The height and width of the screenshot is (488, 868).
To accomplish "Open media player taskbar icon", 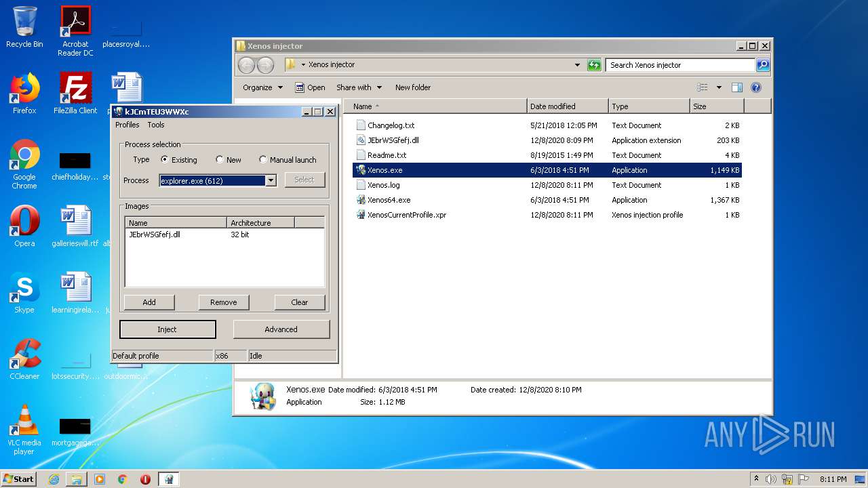I will click(x=100, y=479).
